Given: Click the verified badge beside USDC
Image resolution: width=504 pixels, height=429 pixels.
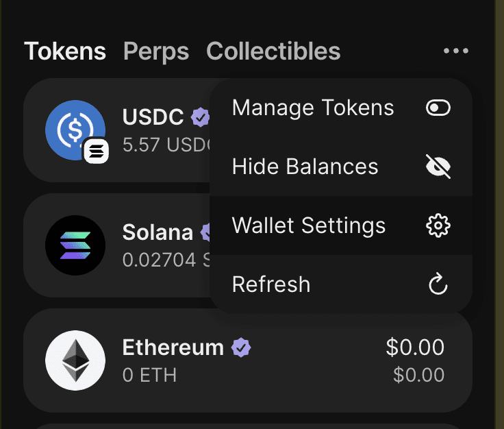Looking at the screenshot, I should point(200,118).
